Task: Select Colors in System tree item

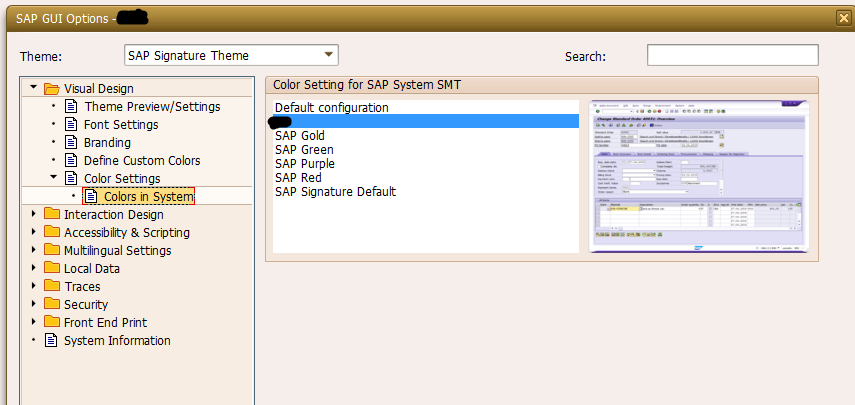Action: tap(148, 197)
